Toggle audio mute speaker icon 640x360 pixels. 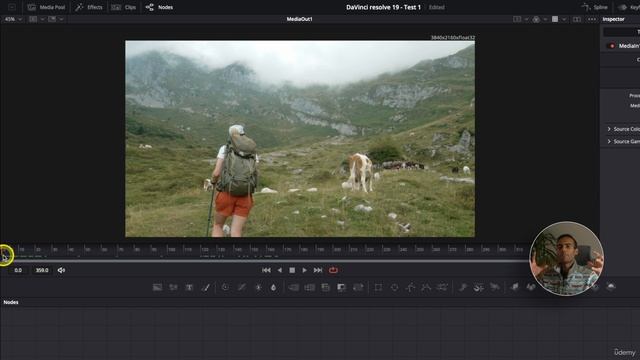coord(61,270)
